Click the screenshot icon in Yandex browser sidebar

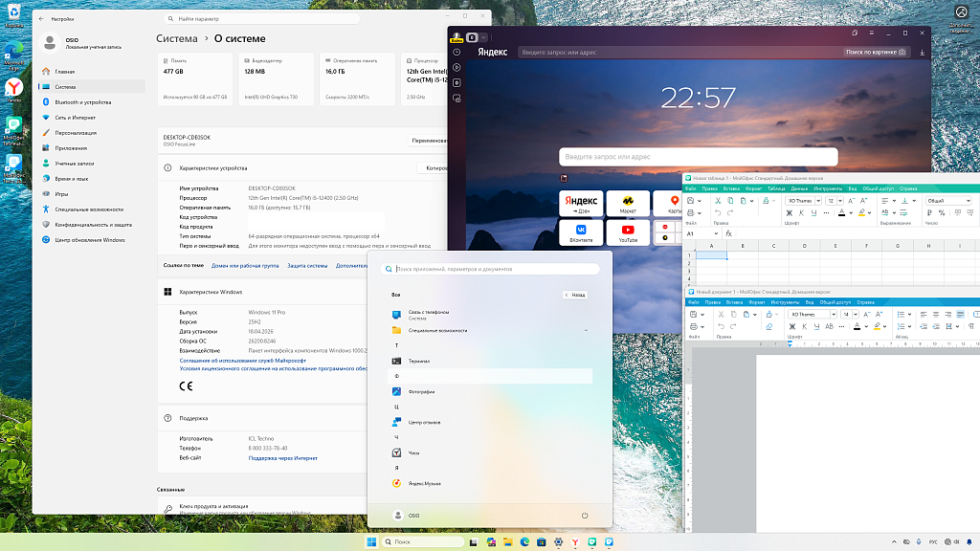click(457, 99)
